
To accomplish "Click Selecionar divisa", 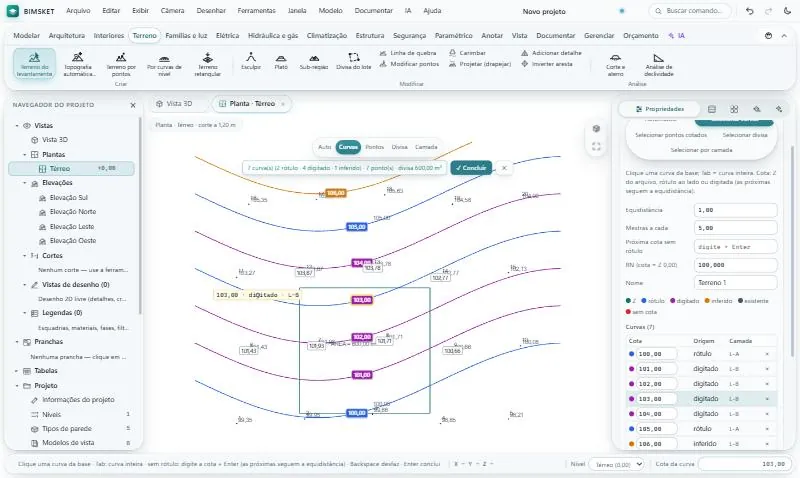I will tap(745, 135).
